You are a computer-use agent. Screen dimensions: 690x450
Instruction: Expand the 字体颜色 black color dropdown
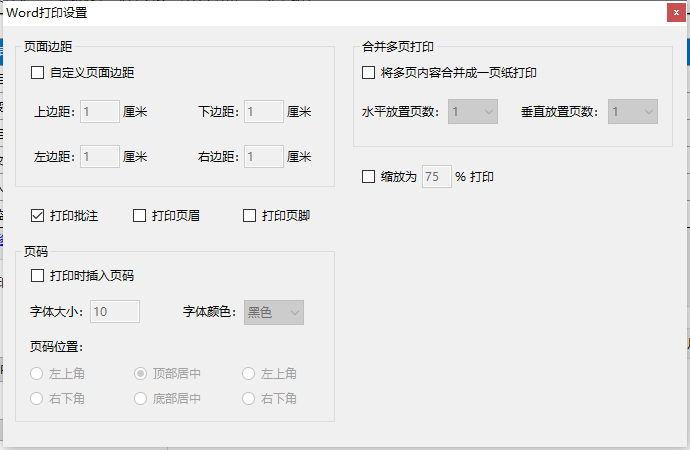point(274,312)
